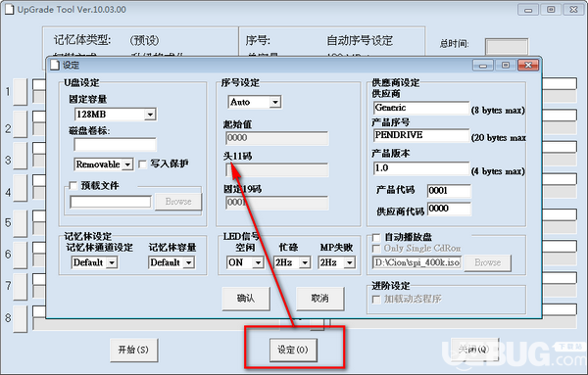Enable the 自动播放盘 checkbox
588x375 pixels.
click(375, 238)
